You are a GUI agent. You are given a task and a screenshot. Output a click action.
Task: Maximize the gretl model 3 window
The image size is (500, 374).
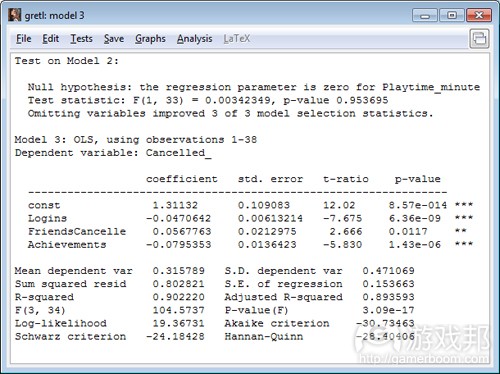452,15
